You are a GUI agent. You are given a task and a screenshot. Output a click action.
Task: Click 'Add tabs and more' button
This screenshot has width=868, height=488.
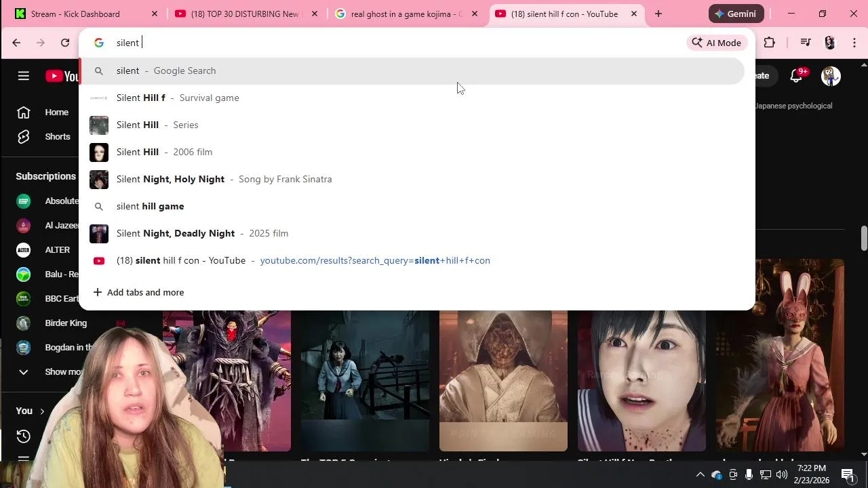click(x=138, y=292)
